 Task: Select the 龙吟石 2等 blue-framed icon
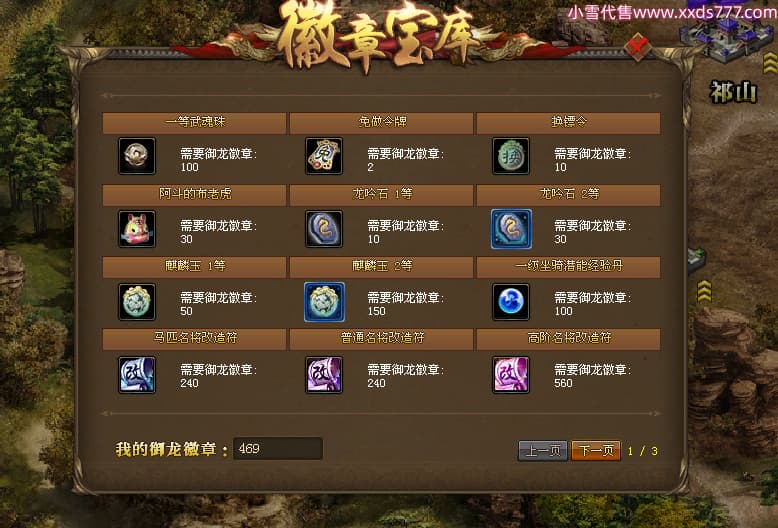[x=511, y=229]
